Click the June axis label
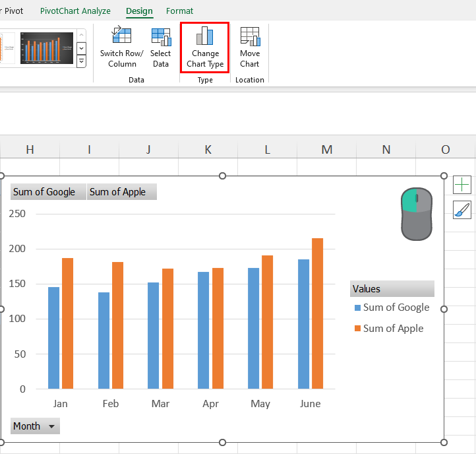The width and height of the screenshot is (476, 454). (311, 404)
